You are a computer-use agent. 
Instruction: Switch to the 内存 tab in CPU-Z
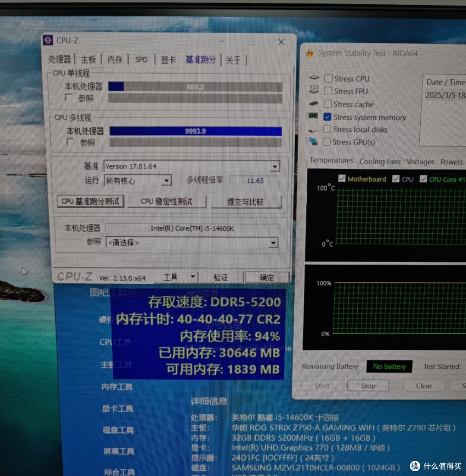pos(115,60)
